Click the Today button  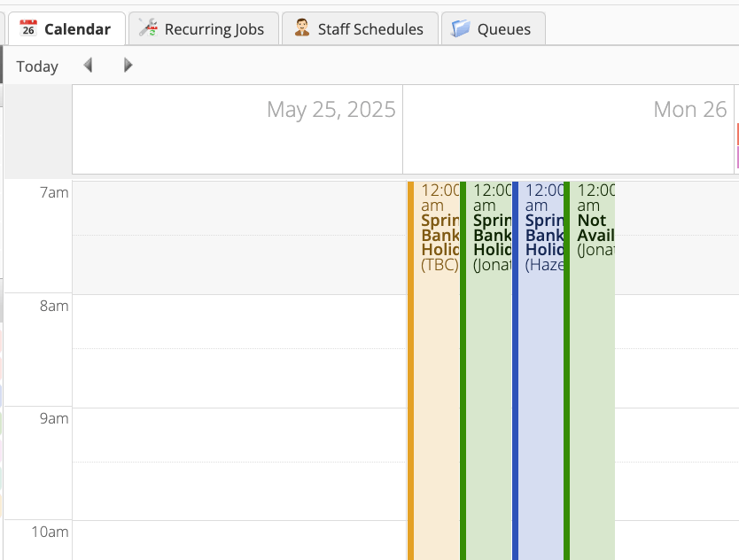[x=37, y=65]
